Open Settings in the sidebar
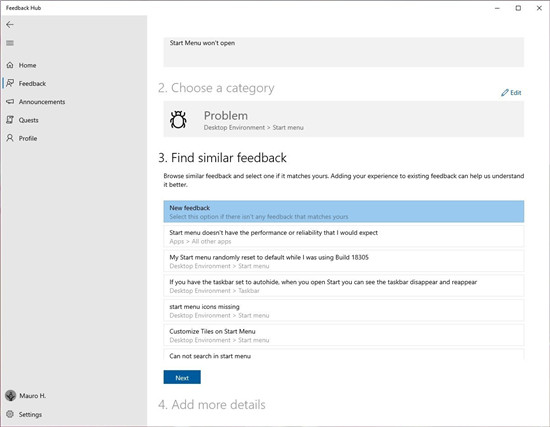Image resolution: width=550 pixels, height=427 pixels. [30, 414]
